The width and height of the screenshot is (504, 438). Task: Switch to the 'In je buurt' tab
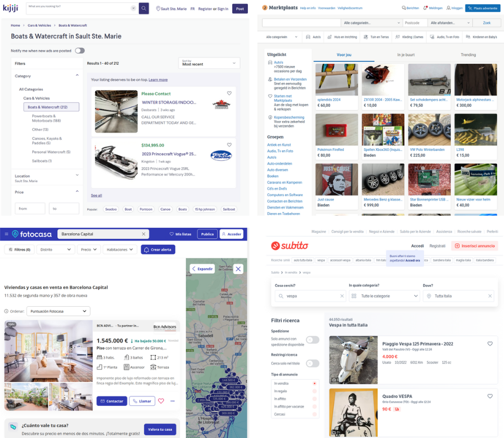[x=405, y=55]
